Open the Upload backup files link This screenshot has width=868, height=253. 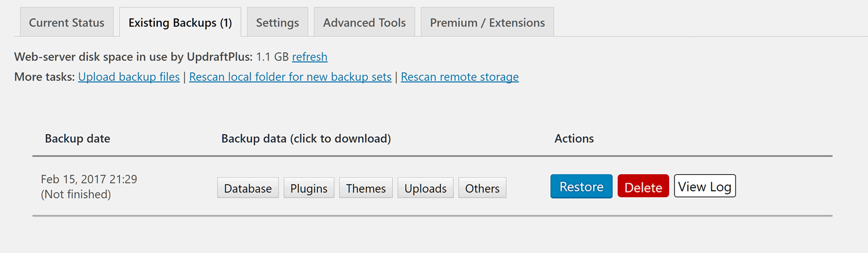[x=129, y=77]
